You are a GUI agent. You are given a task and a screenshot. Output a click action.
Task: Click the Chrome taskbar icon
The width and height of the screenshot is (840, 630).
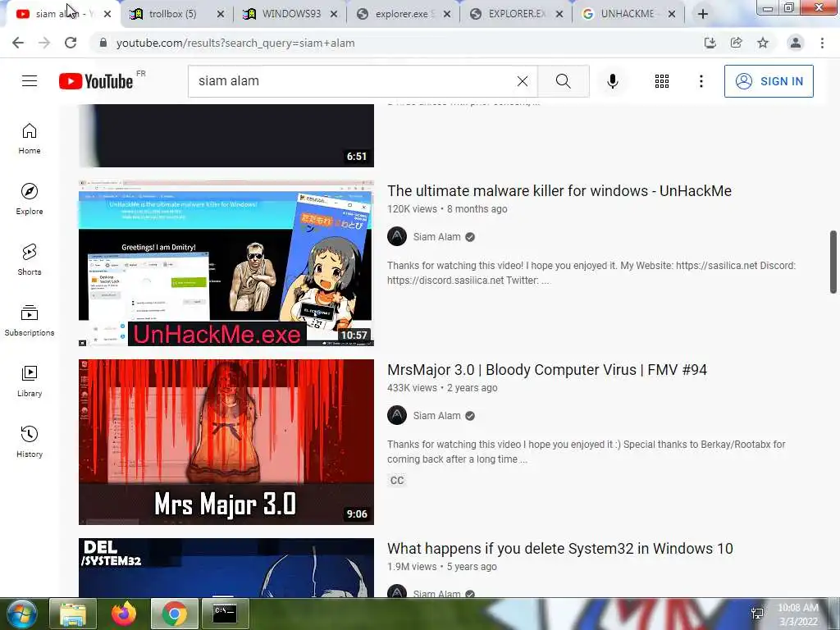pos(175,614)
